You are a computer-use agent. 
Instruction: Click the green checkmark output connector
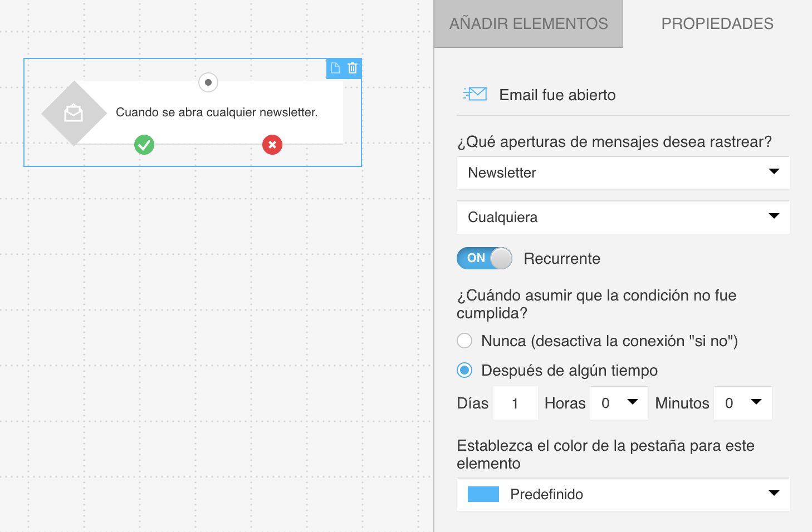tap(144, 145)
